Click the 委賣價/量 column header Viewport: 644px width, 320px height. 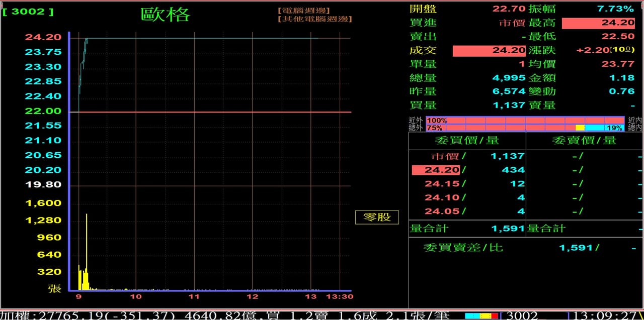(x=584, y=141)
